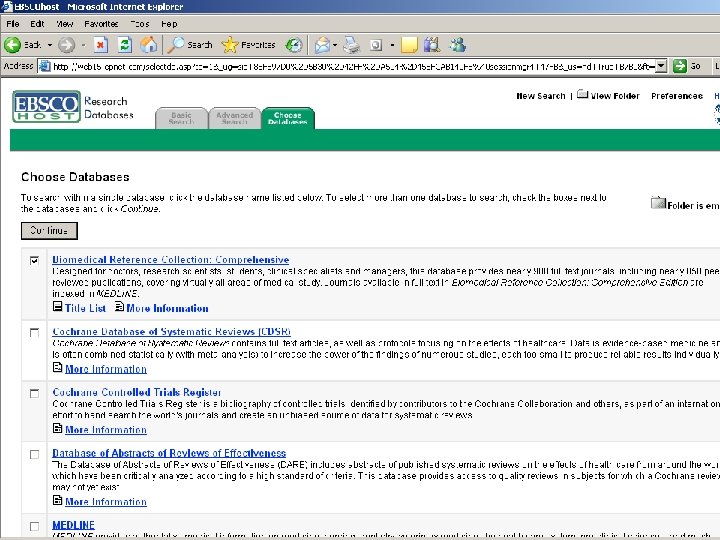
Task: Check the Cochrane Controlled Trials Register box
Action: 34,394
